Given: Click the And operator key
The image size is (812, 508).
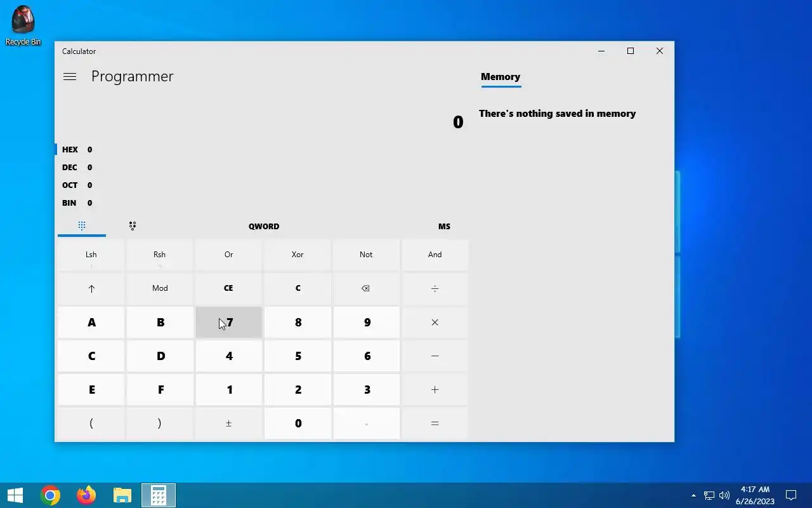Looking at the screenshot, I should pyautogui.click(x=435, y=255).
